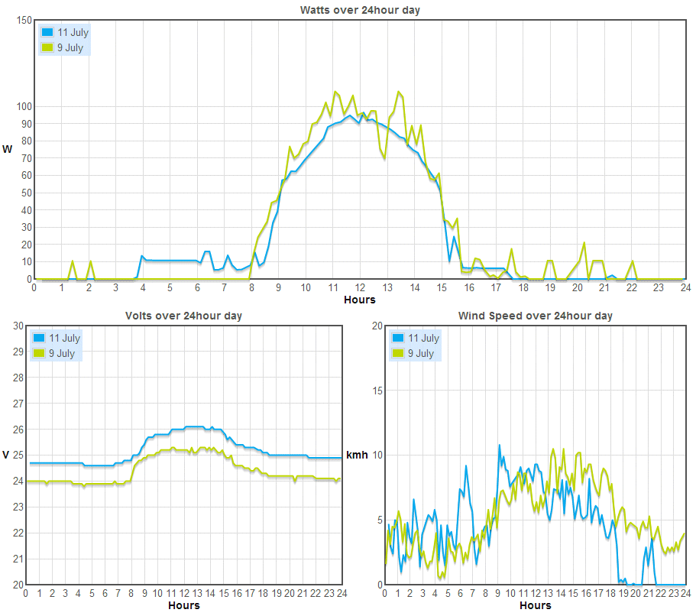696x616 pixels.
Task: Click the "Volts over 24hour day" chart title
Action: coord(184,316)
